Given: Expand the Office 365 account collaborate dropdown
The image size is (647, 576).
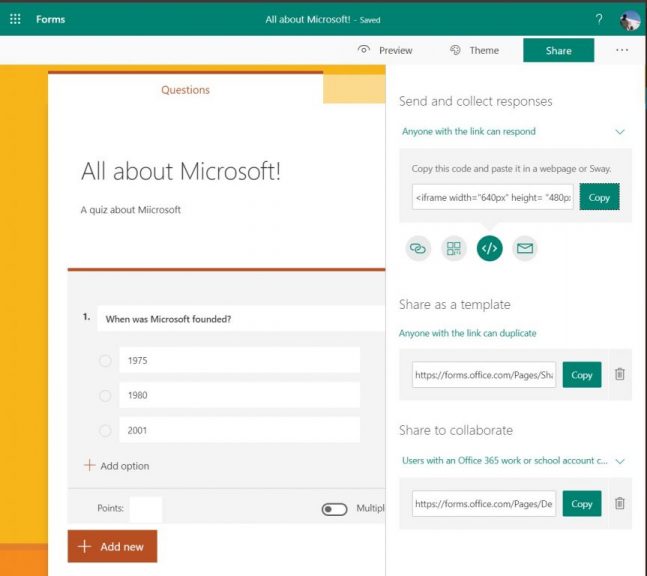Looking at the screenshot, I should (x=513, y=460).
